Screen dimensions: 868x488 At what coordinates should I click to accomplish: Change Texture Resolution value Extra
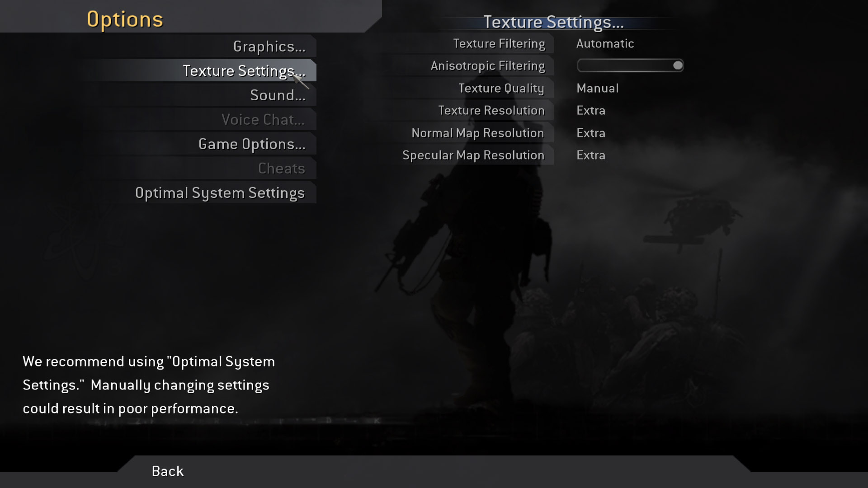tap(590, 111)
